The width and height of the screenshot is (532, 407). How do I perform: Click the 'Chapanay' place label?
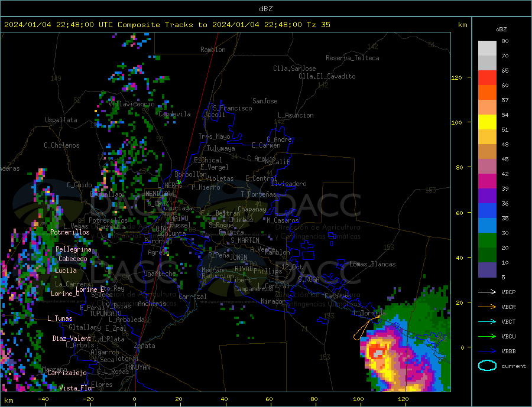point(252,209)
